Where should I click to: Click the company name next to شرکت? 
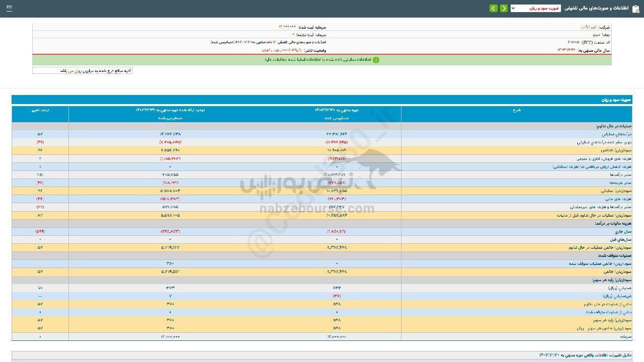click(x=589, y=27)
